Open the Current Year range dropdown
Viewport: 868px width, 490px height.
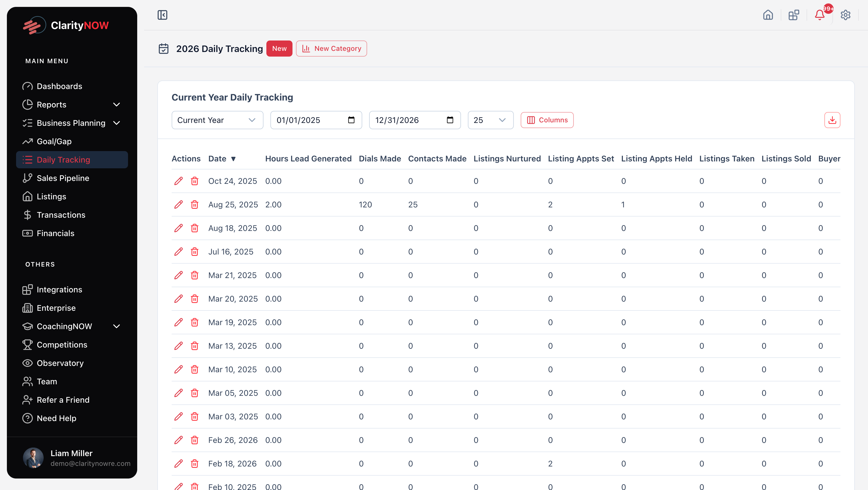coord(217,120)
